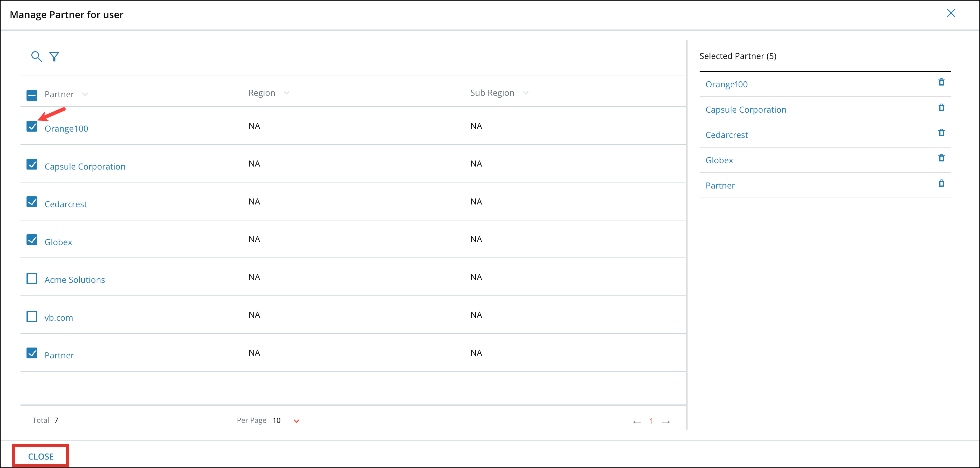Image resolution: width=980 pixels, height=468 pixels.
Task: Open Capsule Corporation in the Selected Partner list
Action: [x=746, y=110]
